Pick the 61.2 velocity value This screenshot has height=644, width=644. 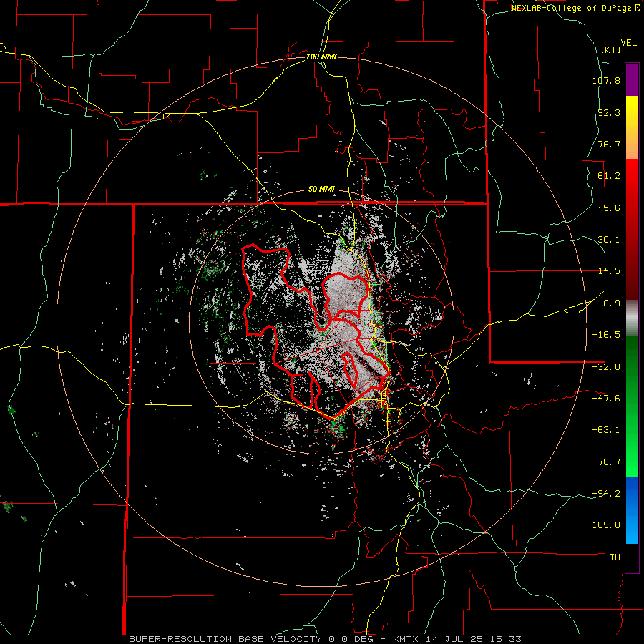point(609,176)
